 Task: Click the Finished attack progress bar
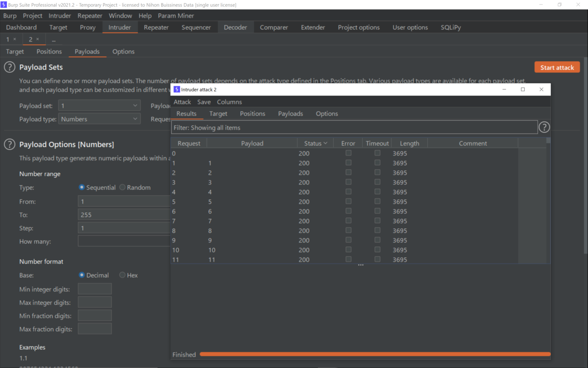(x=375, y=354)
